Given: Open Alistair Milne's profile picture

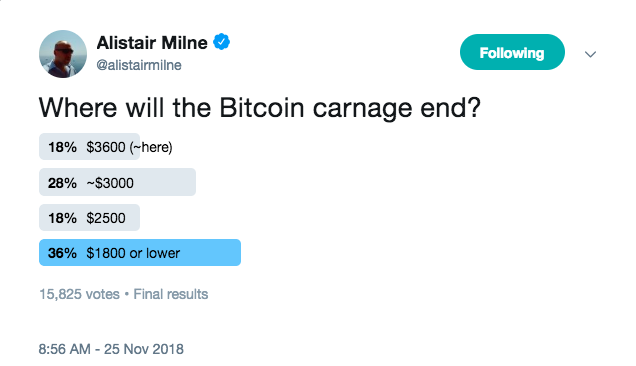Looking at the screenshot, I should 63,54.
